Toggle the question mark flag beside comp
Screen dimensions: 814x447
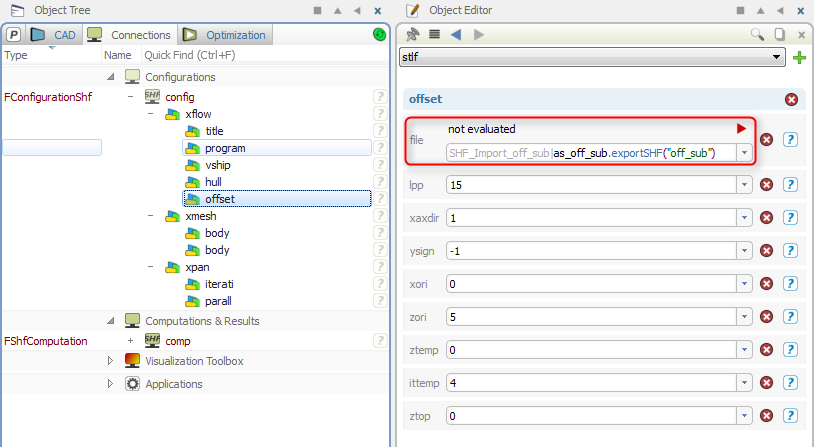coord(379,341)
